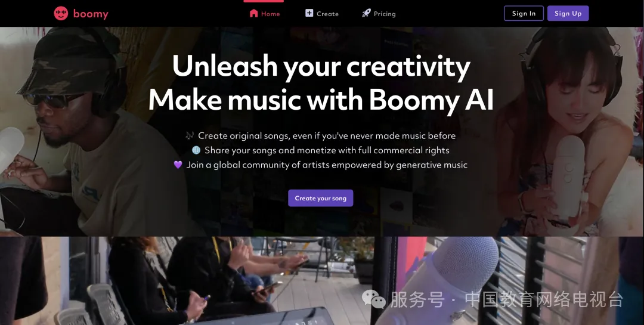644x325 pixels.
Task: Click the Create plus-square icon
Action: click(309, 13)
